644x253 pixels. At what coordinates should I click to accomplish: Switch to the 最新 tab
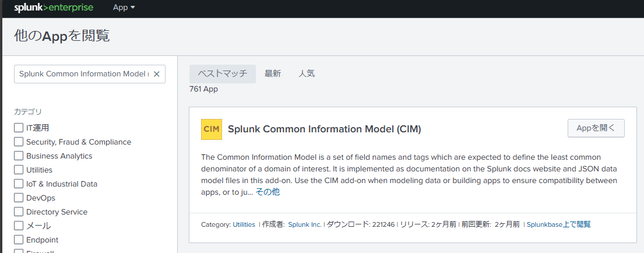click(273, 74)
